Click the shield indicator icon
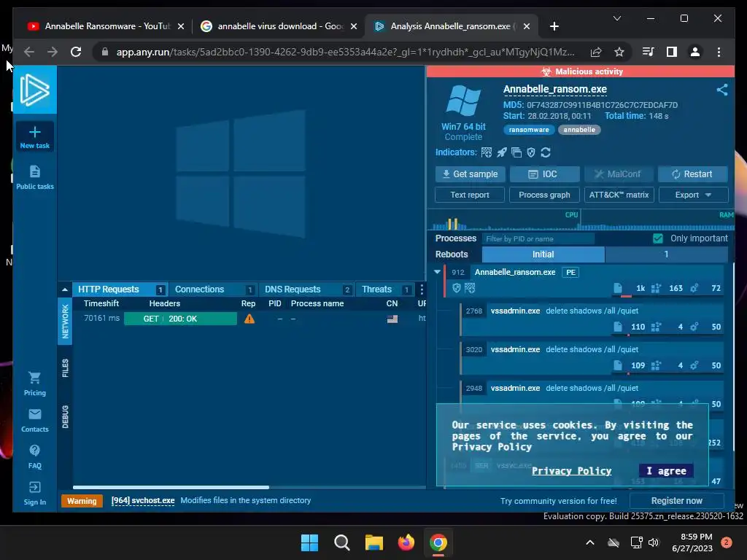This screenshot has height=560, width=747. click(x=531, y=152)
